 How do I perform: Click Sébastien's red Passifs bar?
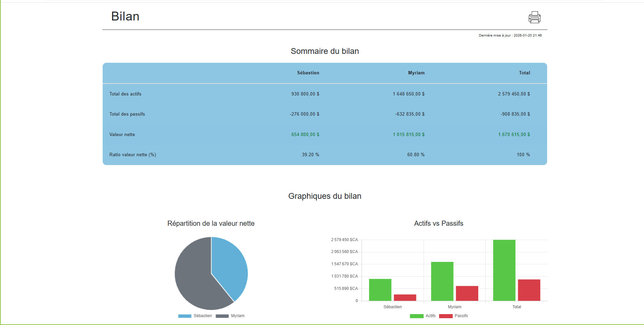coord(405,297)
